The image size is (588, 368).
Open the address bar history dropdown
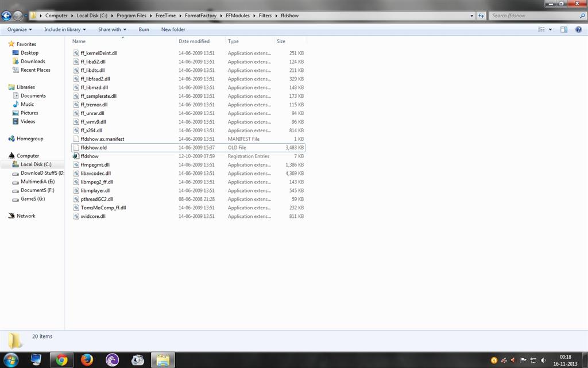coord(472,16)
